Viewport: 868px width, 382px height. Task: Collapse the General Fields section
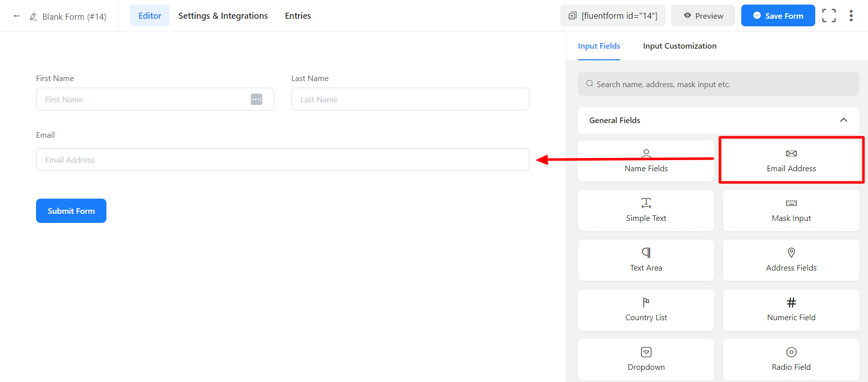844,120
